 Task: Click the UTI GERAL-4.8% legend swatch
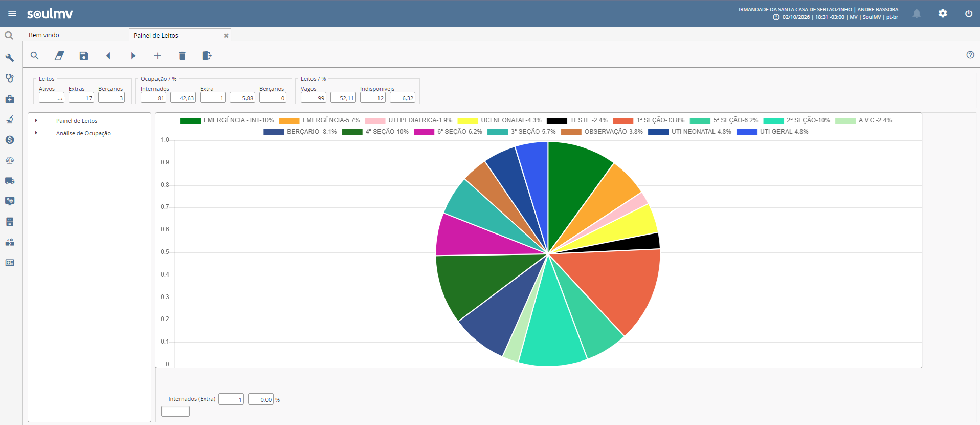point(747,132)
